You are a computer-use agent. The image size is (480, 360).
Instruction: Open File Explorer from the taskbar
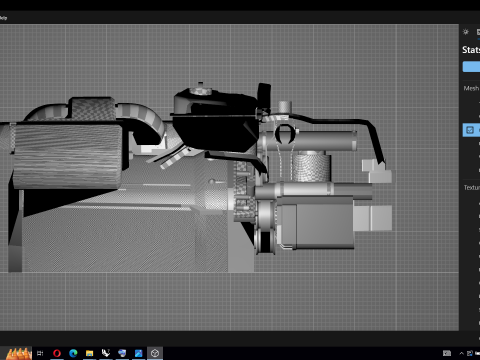click(x=89, y=353)
